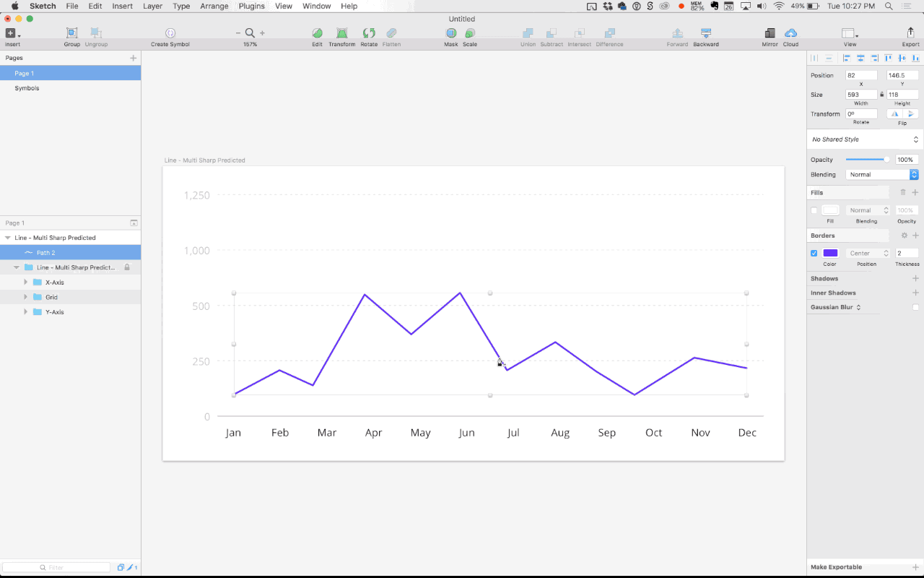This screenshot has height=578, width=924.
Task: Open the Plugins menu
Action: pyautogui.click(x=251, y=6)
